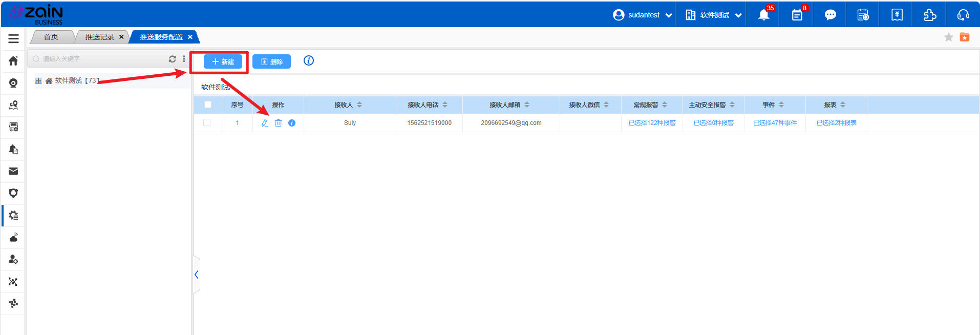Click the trash icon in Suly's row
Image resolution: width=980 pixels, height=335 pixels.
(x=278, y=123)
